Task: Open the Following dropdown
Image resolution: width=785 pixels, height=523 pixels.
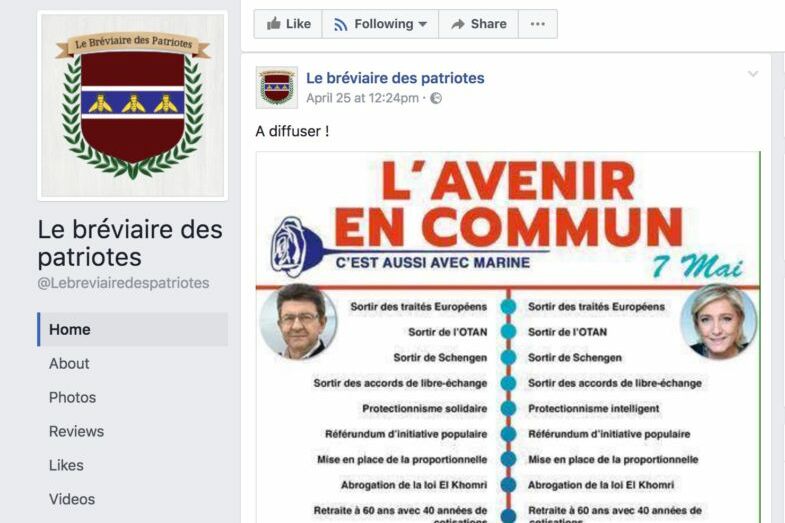Action: click(x=380, y=24)
